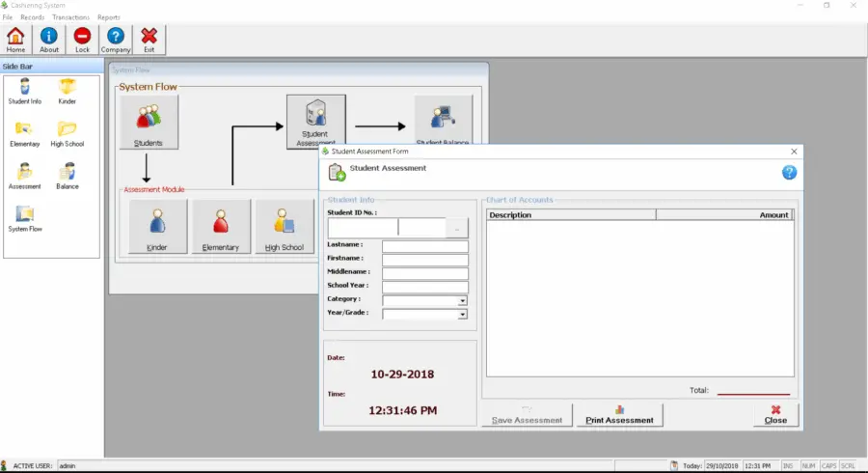
Task: Click the Student ID browse button
Action: 456,228
